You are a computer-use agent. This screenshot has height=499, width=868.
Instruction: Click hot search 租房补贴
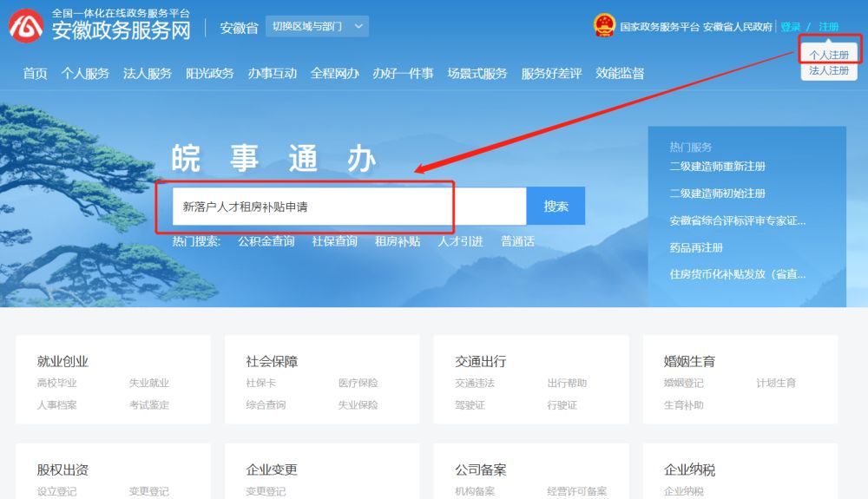tap(398, 241)
